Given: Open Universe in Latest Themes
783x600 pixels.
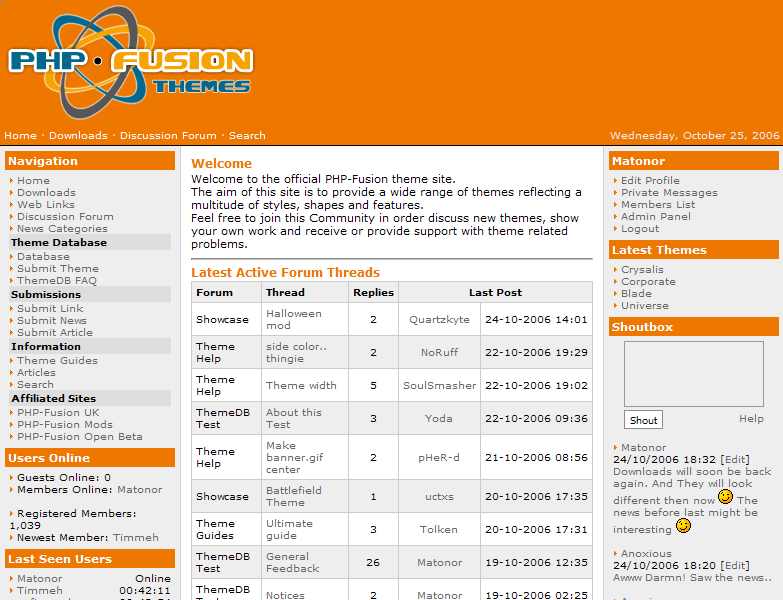Looking at the screenshot, I should coord(645,305).
